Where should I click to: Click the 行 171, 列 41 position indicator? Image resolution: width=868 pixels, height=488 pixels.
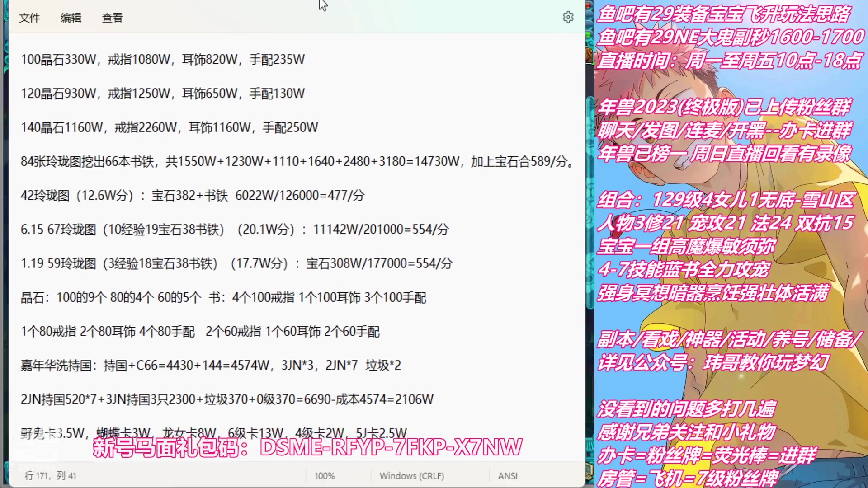point(51,475)
